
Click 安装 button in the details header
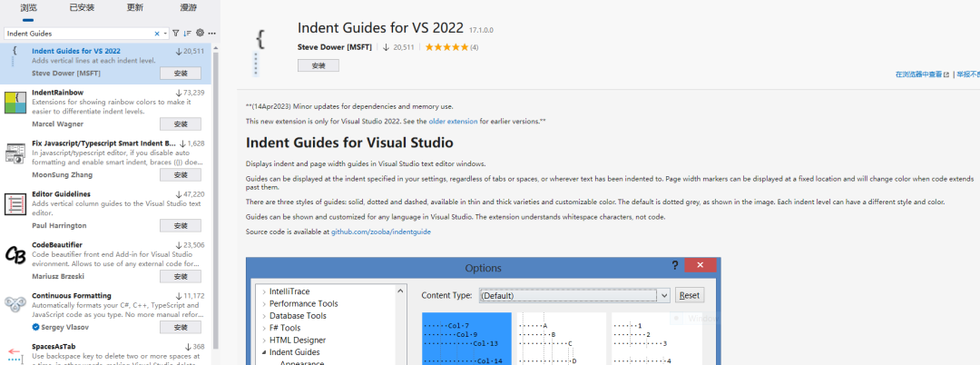318,65
